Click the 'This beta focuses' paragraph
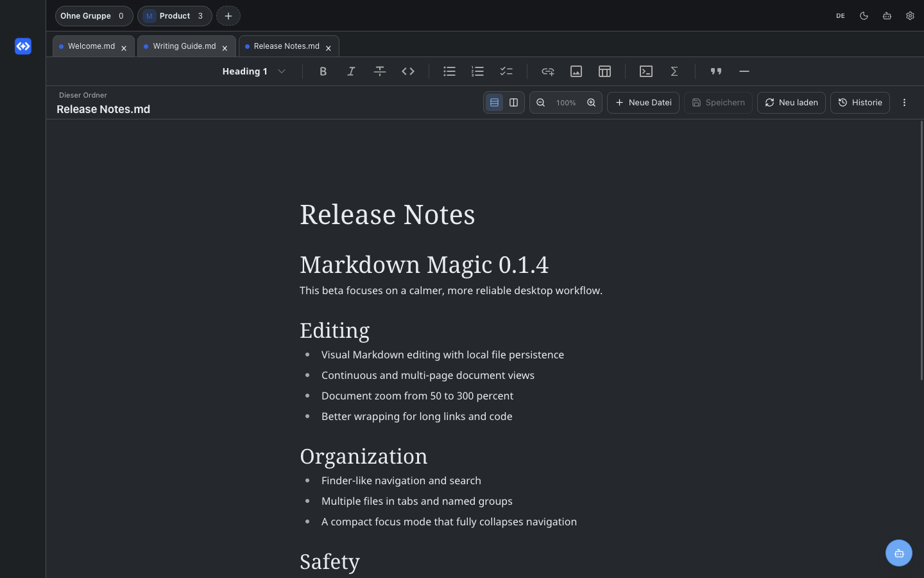 [x=451, y=290]
